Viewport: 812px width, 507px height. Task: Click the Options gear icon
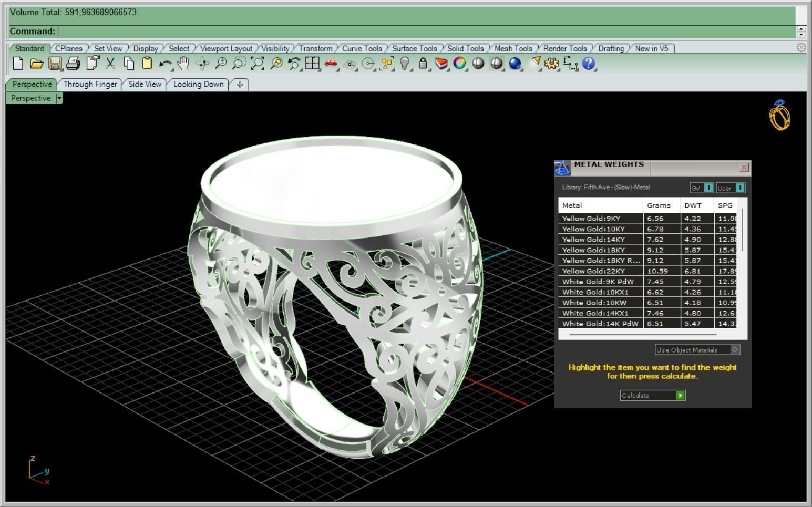(551, 64)
